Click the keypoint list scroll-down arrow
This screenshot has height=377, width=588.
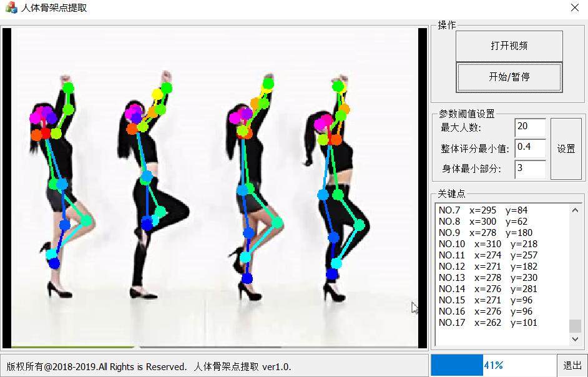click(x=576, y=339)
